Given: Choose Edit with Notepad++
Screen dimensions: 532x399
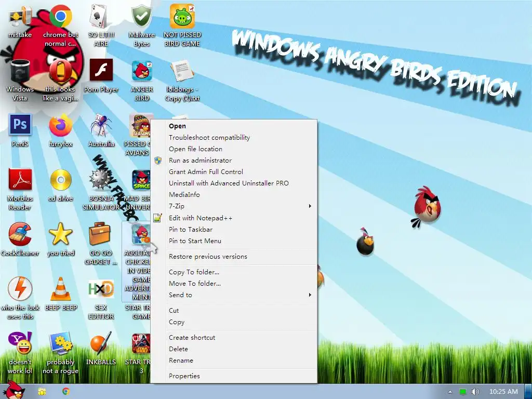Looking at the screenshot, I should 234,218.
